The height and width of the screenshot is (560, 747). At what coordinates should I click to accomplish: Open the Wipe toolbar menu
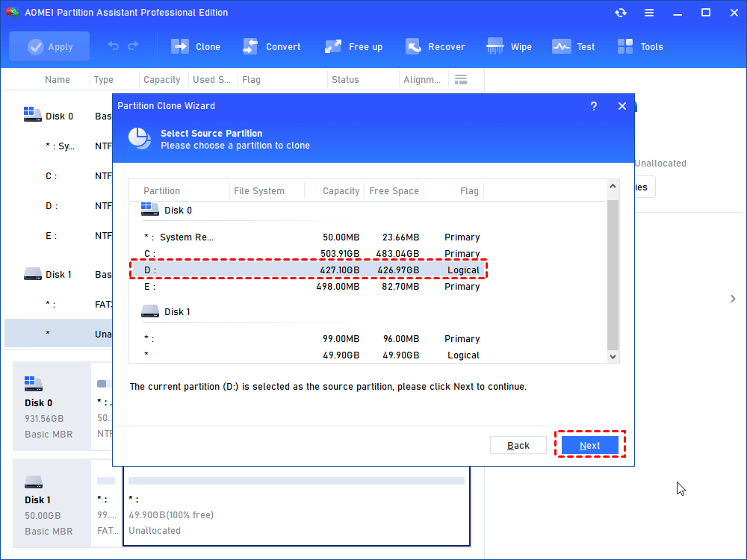509,46
